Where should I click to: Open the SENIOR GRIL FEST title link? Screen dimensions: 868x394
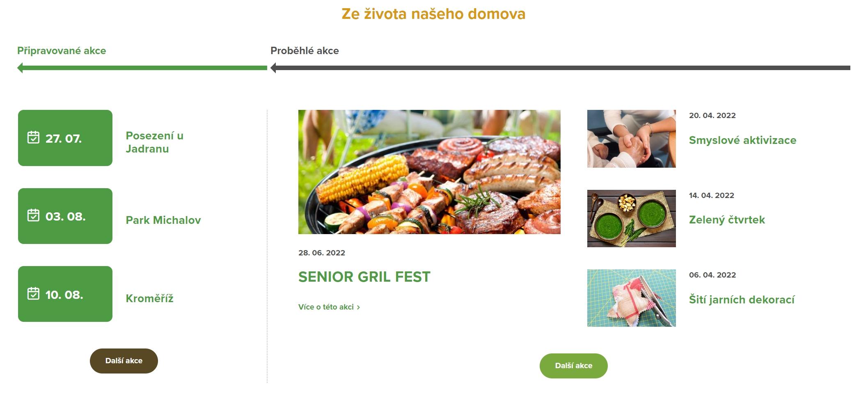364,277
